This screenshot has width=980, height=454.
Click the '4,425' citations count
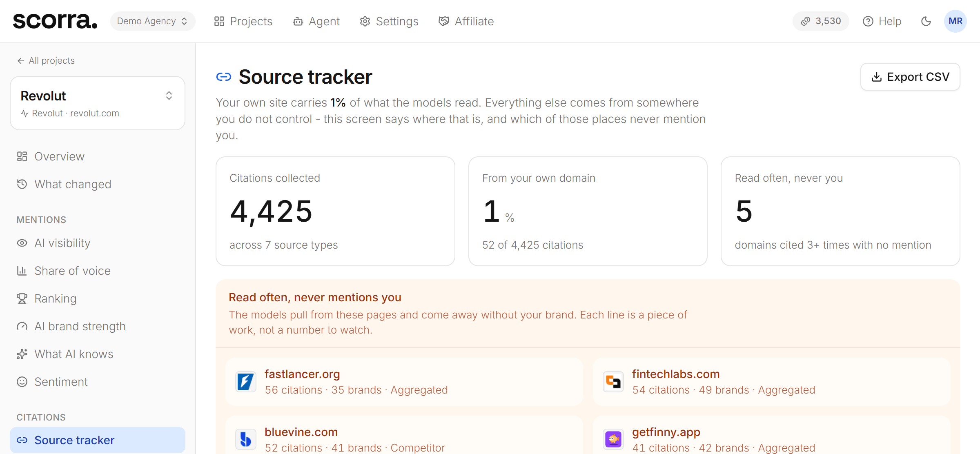click(x=272, y=211)
